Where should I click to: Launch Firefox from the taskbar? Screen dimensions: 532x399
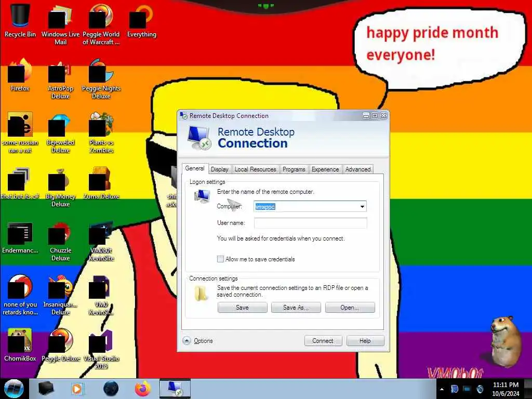(143, 389)
